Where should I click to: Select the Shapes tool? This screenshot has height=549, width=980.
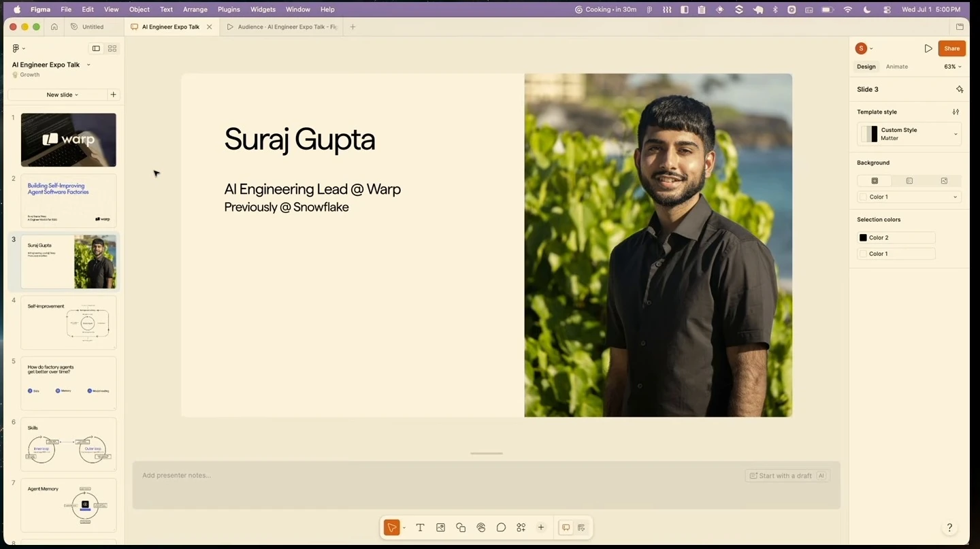461,528
